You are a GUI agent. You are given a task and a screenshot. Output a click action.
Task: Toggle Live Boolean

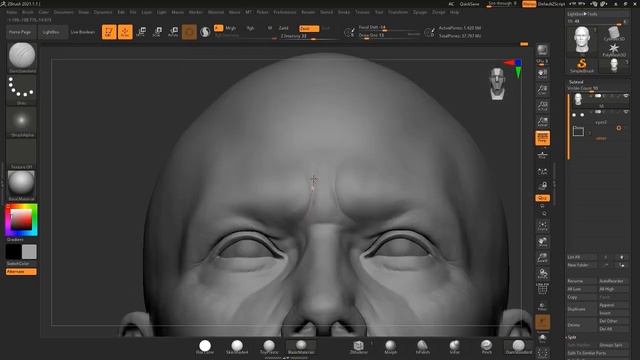point(83,32)
